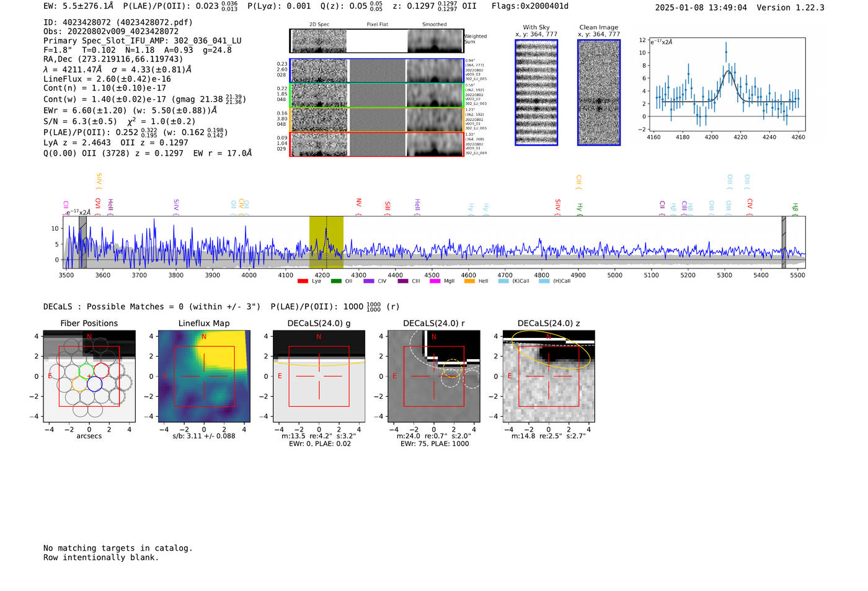This screenshot has height=591, width=868.
Task: Click the With Sky image panel
Action: point(536,92)
